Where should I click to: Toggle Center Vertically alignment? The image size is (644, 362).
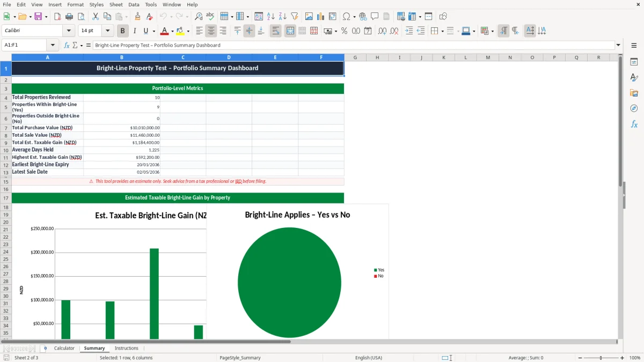pos(249,31)
